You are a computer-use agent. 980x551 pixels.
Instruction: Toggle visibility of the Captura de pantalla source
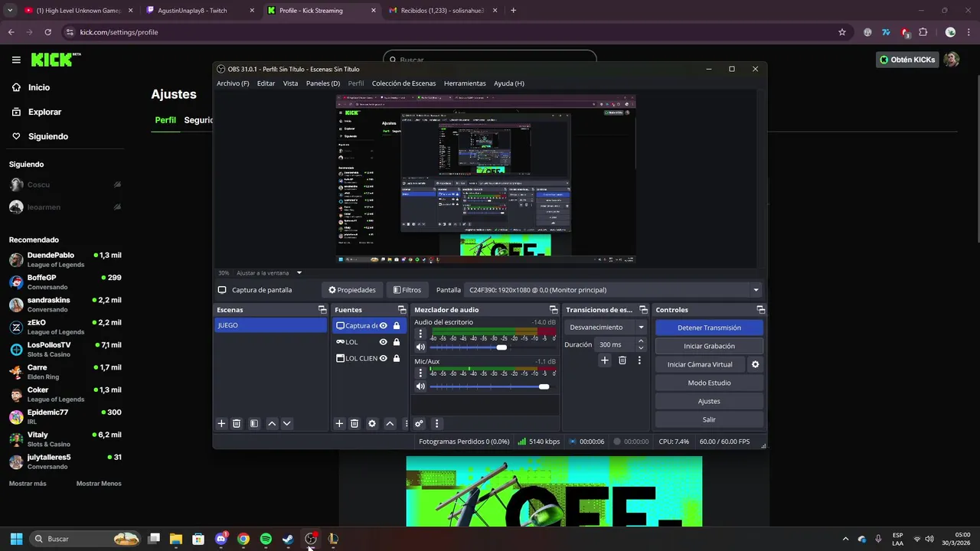(384, 325)
